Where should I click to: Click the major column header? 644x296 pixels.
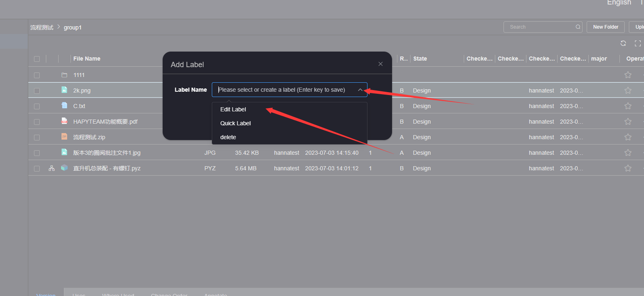pyautogui.click(x=599, y=59)
